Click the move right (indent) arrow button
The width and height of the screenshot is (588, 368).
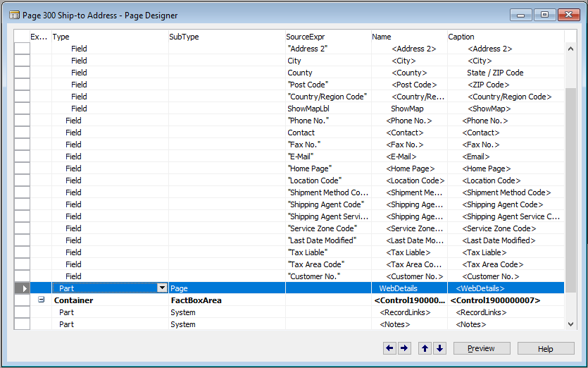(404, 348)
